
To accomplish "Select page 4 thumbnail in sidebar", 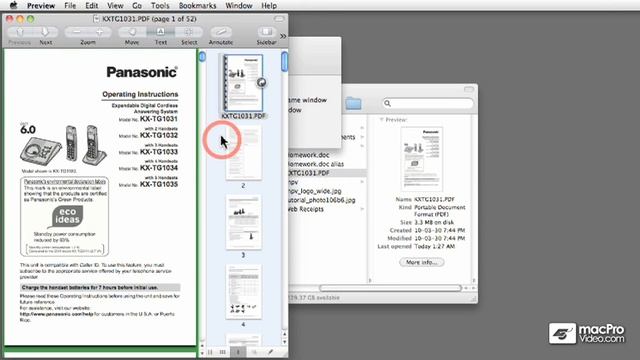I will click(x=243, y=292).
